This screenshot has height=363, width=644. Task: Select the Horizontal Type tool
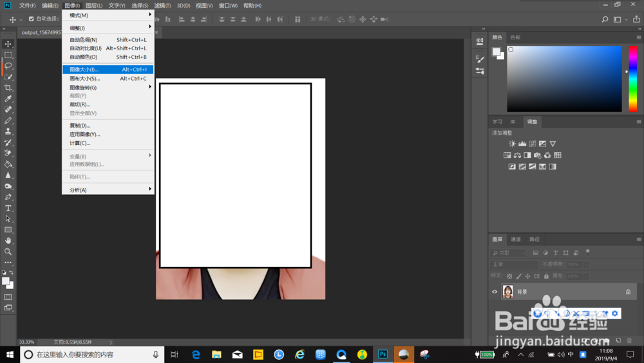(8, 208)
